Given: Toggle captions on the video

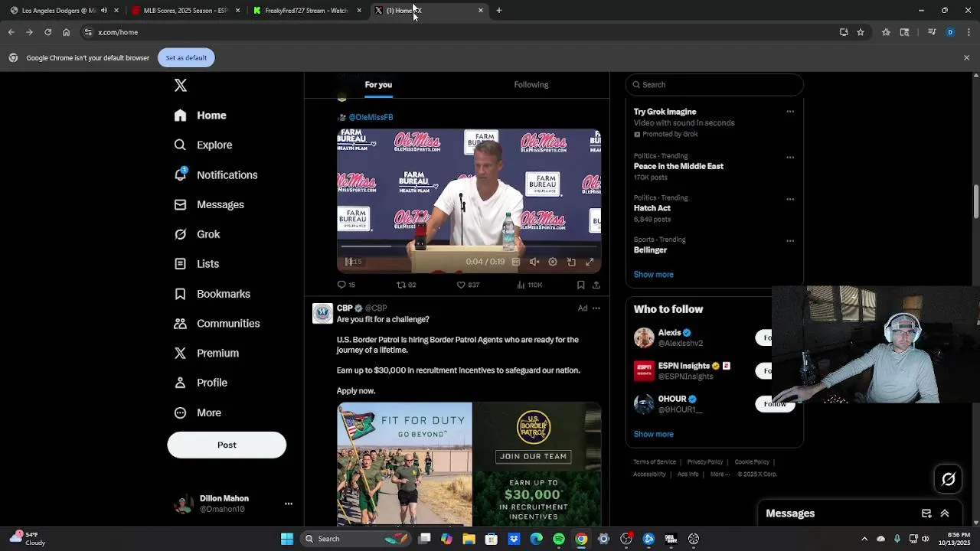Looking at the screenshot, I should click(x=515, y=262).
